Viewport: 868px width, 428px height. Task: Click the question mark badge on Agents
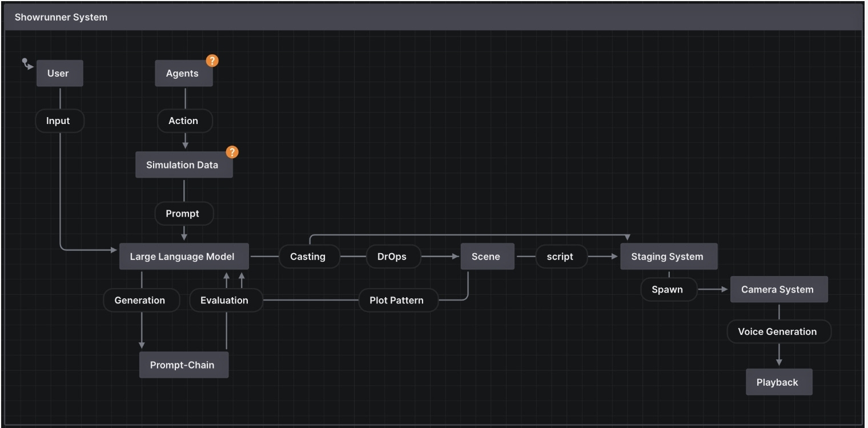pos(212,61)
